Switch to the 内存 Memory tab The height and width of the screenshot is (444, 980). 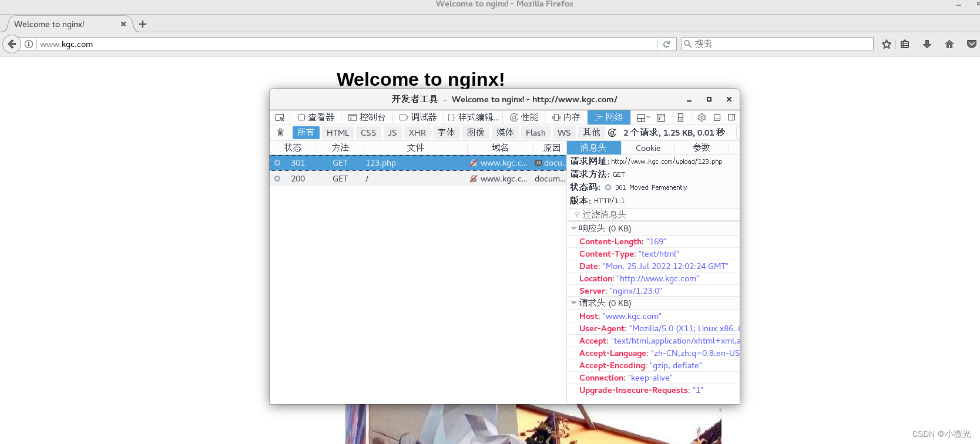point(566,117)
